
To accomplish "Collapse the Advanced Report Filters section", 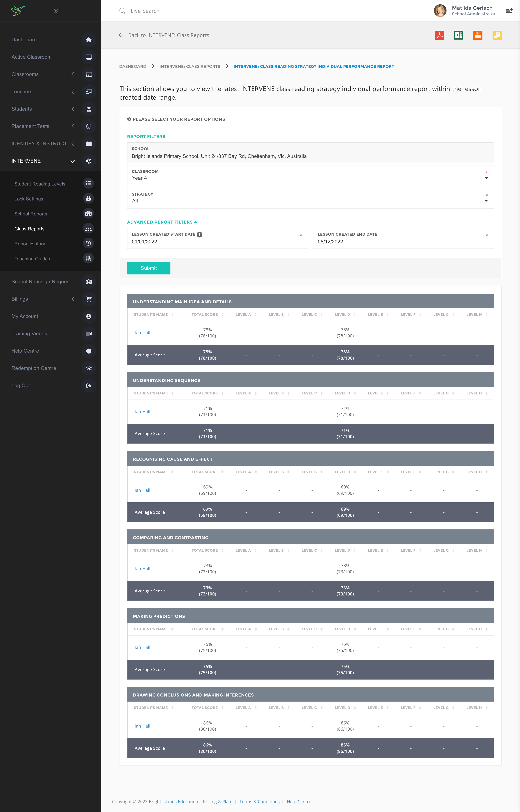I will click(x=162, y=222).
